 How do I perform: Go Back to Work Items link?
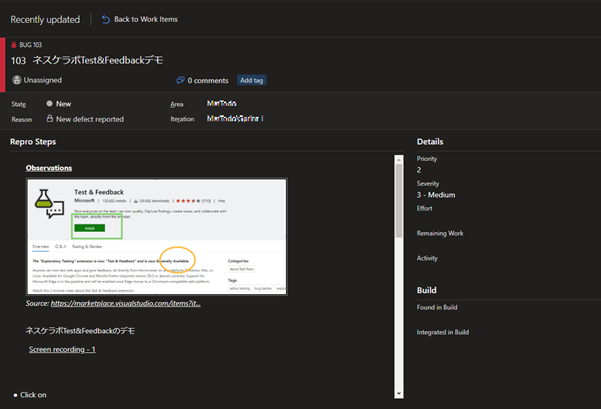click(146, 19)
